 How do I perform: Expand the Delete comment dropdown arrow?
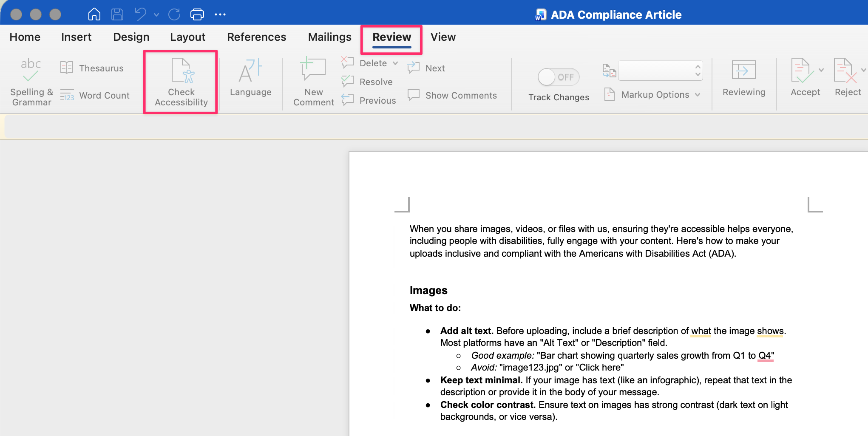pyautogui.click(x=395, y=63)
